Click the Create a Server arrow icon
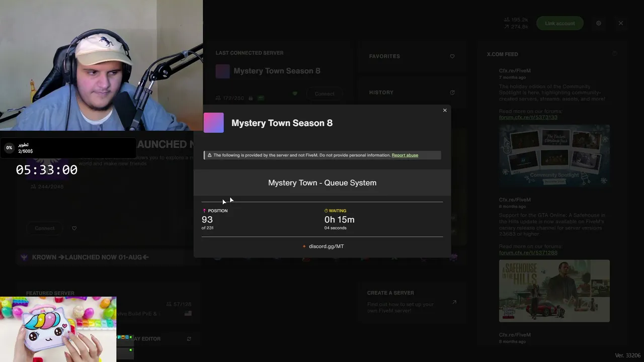644x362 pixels. 454,302
